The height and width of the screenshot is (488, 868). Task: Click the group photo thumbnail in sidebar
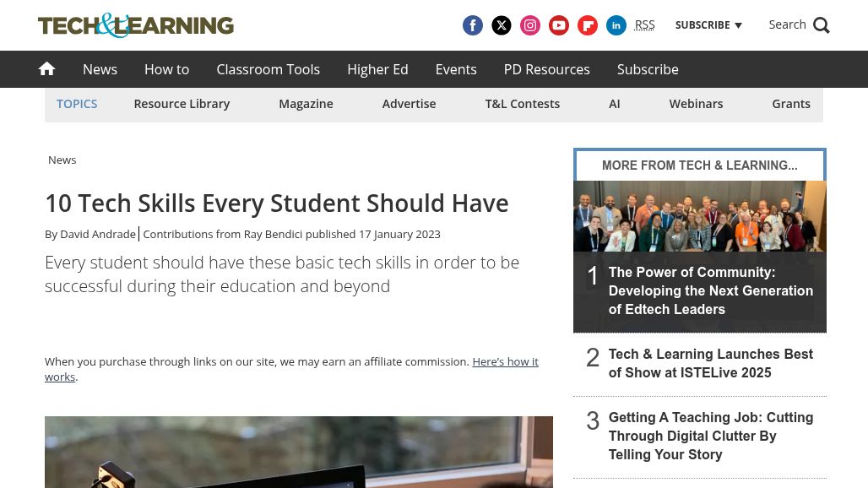700,216
